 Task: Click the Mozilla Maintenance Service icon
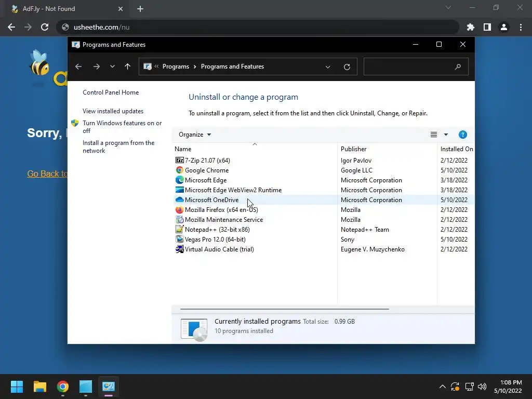coord(179,220)
